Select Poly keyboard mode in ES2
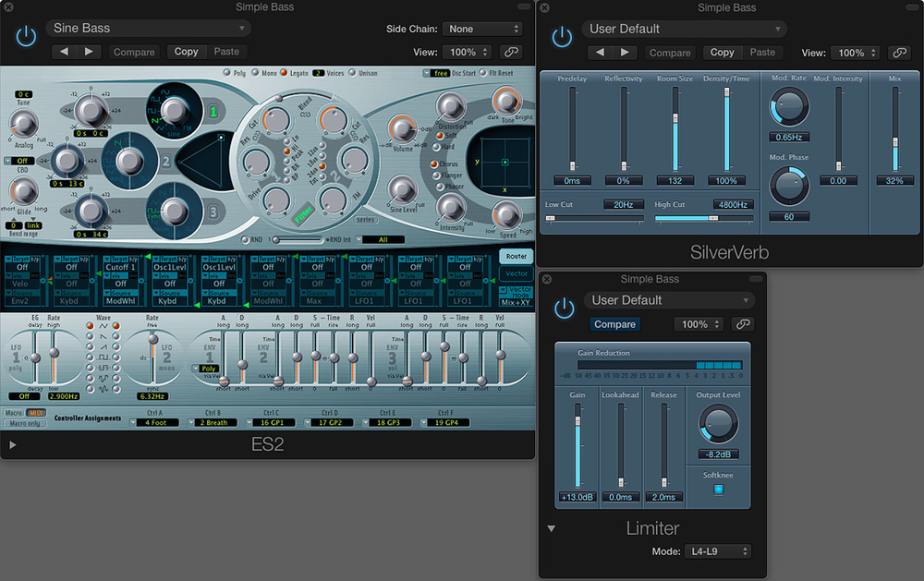This screenshot has width=924, height=581. click(x=227, y=72)
